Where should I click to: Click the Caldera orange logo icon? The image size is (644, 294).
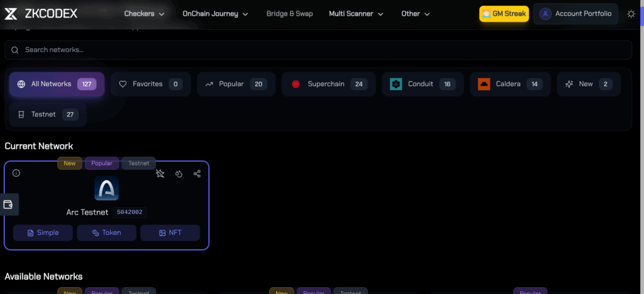(484, 84)
